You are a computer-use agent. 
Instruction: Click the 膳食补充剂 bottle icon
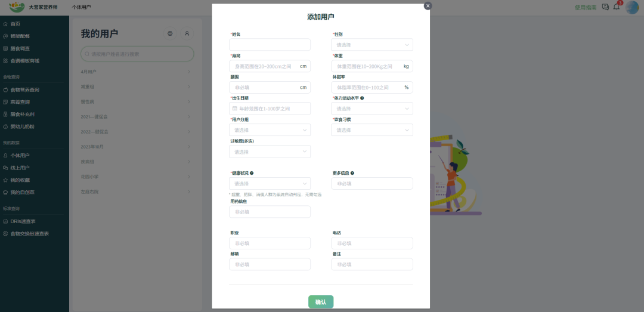point(5,115)
